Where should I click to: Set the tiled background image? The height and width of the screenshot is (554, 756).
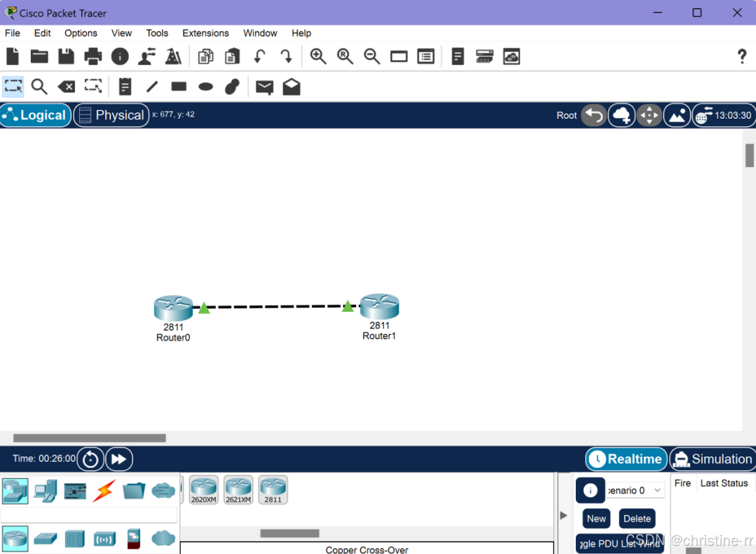pyautogui.click(x=677, y=116)
